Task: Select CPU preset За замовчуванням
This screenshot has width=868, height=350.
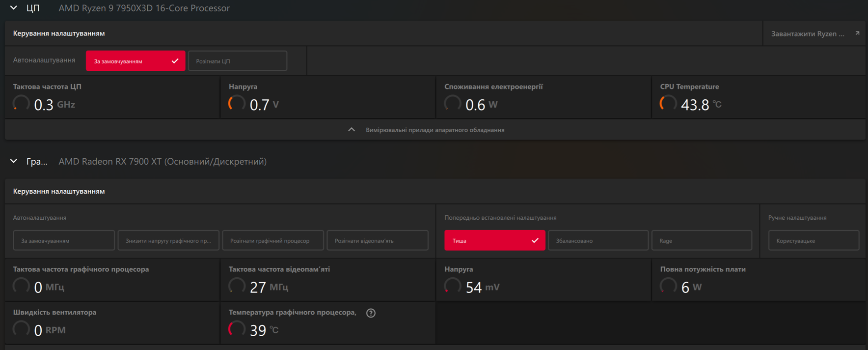Action: point(136,61)
